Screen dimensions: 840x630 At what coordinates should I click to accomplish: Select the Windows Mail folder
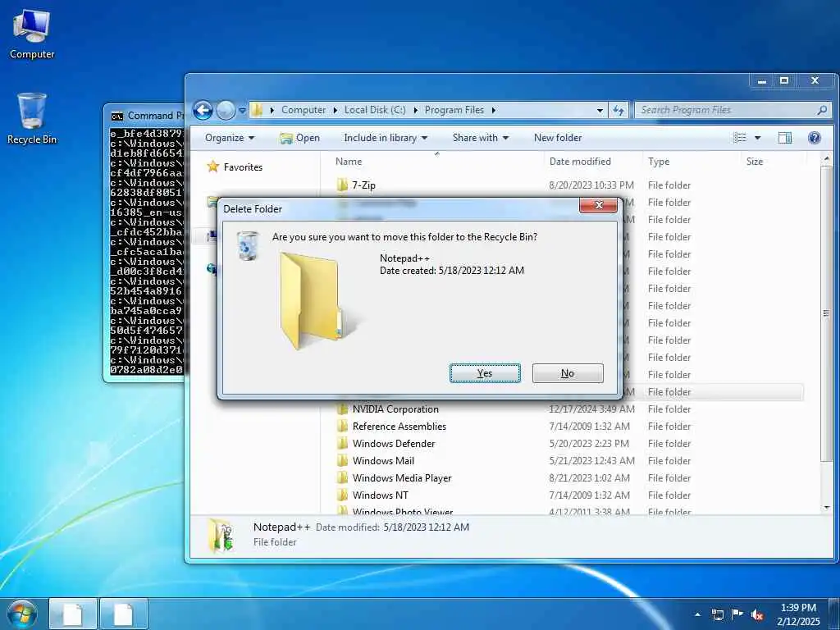[x=383, y=461]
